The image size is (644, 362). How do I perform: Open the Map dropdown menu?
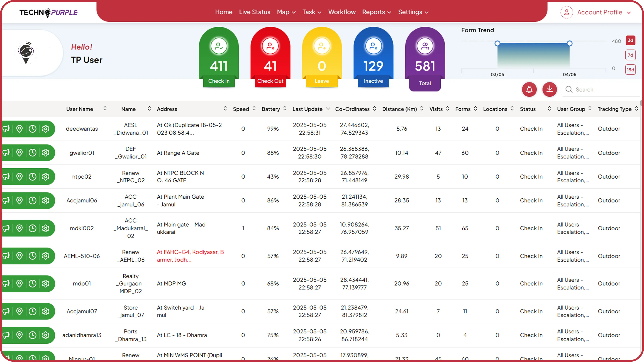point(286,12)
